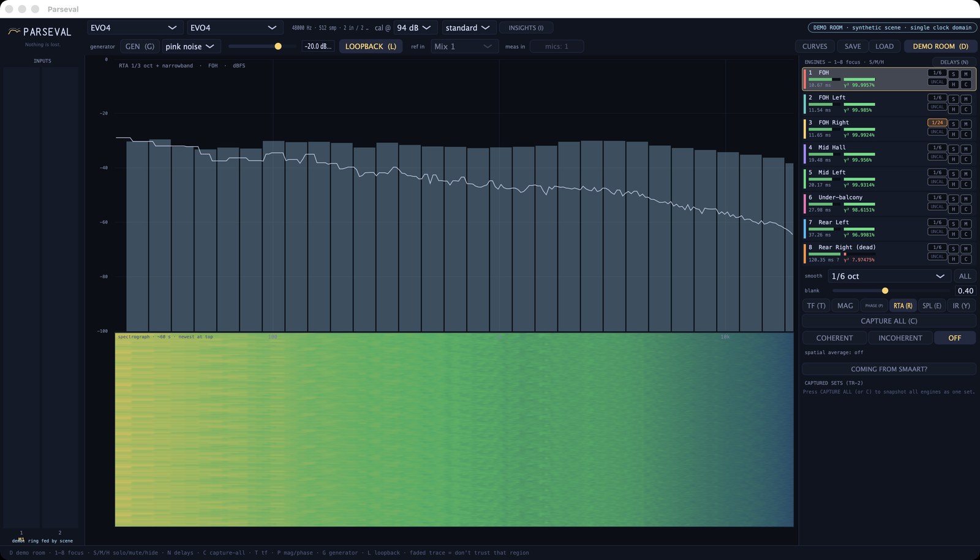
Task: Mute the Under-balcony engine
Action: pyautogui.click(x=966, y=199)
